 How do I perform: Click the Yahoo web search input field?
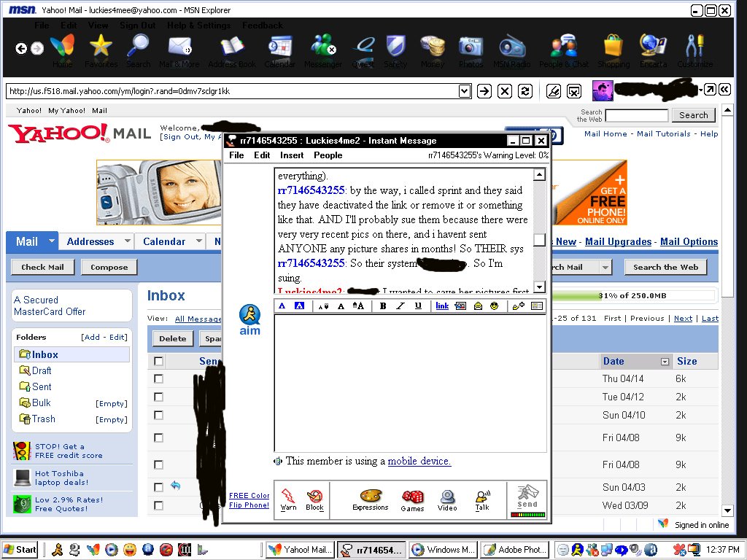637,115
